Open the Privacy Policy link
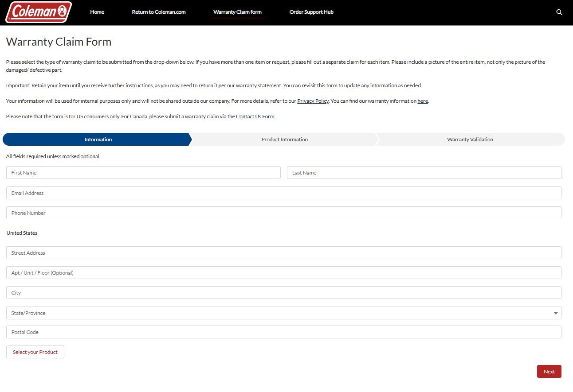This screenshot has height=392, width=573. click(313, 101)
